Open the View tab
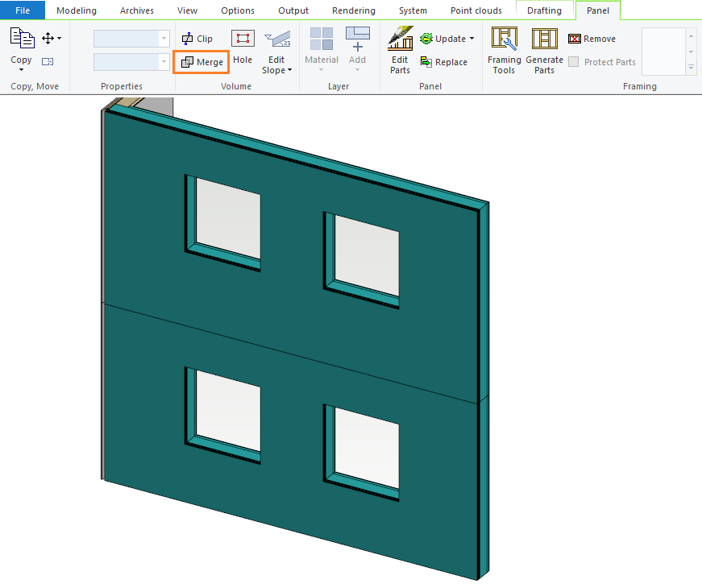The height and width of the screenshot is (588, 702). pos(187,10)
